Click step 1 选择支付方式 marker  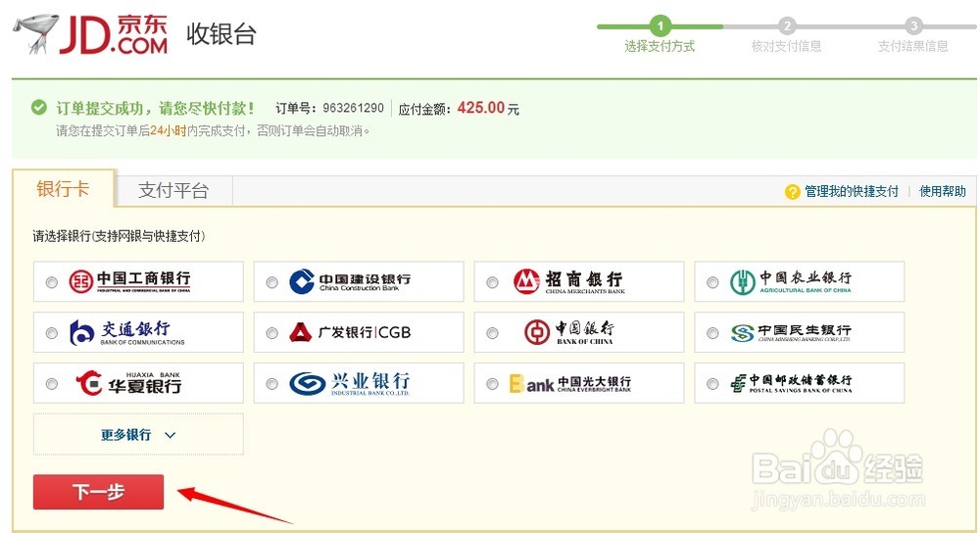(x=660, y=26)
